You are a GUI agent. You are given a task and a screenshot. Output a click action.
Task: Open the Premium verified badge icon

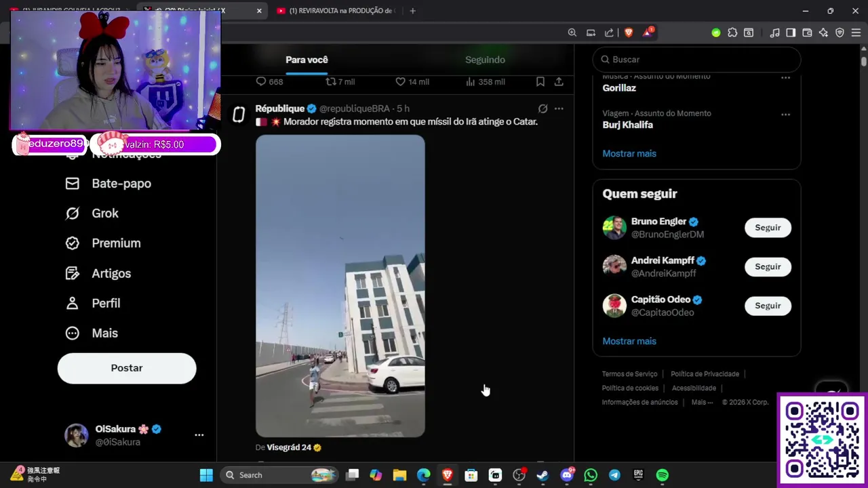72,243
